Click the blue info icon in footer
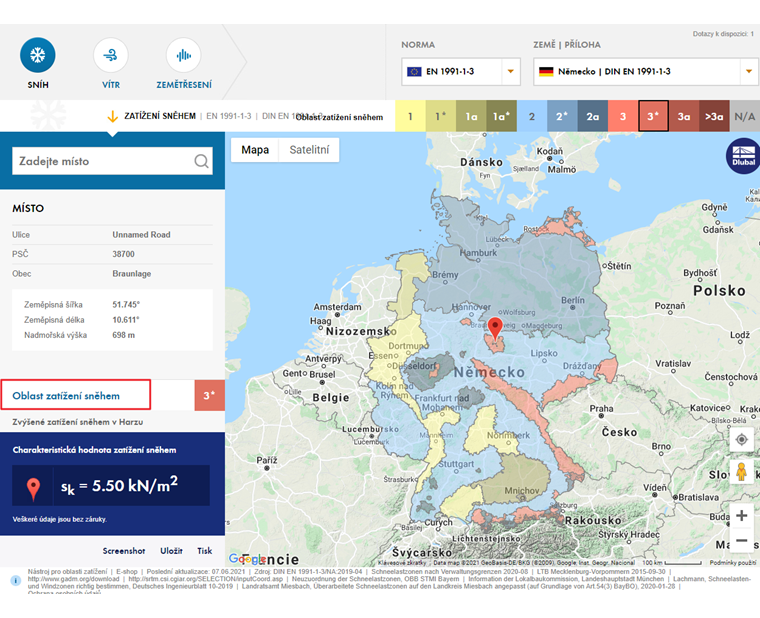The height and width of the screenshot is (618, 760). [x=16, y=580]
